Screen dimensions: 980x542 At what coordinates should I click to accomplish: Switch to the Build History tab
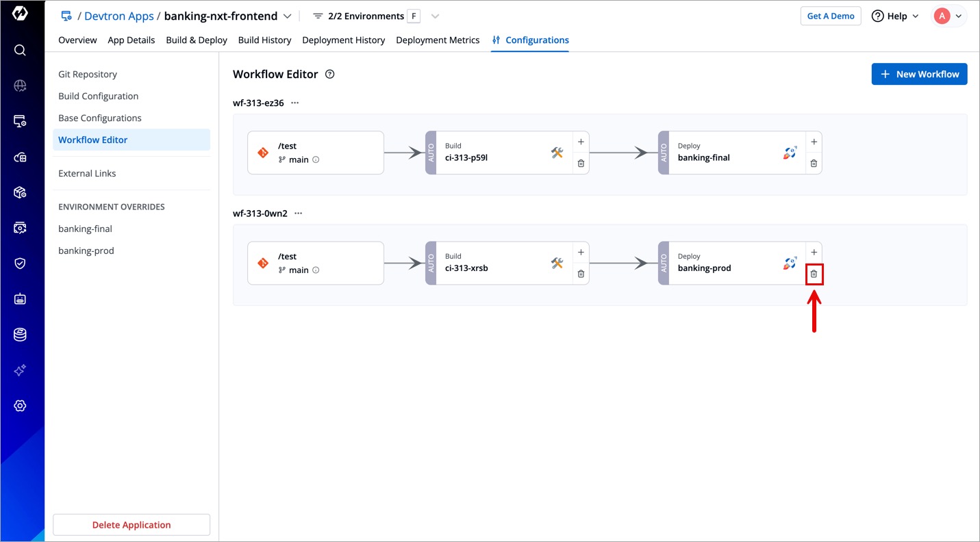click(264, 40)
